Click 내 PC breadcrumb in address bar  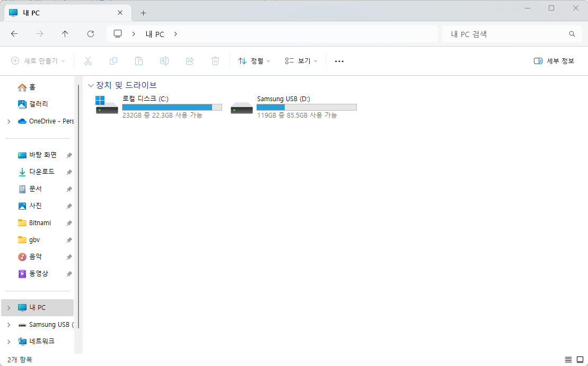[155, 34]
